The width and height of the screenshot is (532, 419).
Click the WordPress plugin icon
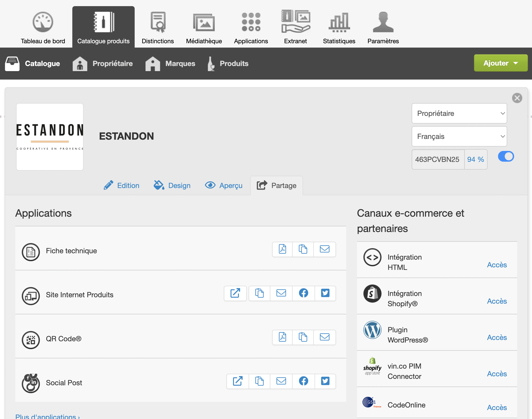[372, 330]
